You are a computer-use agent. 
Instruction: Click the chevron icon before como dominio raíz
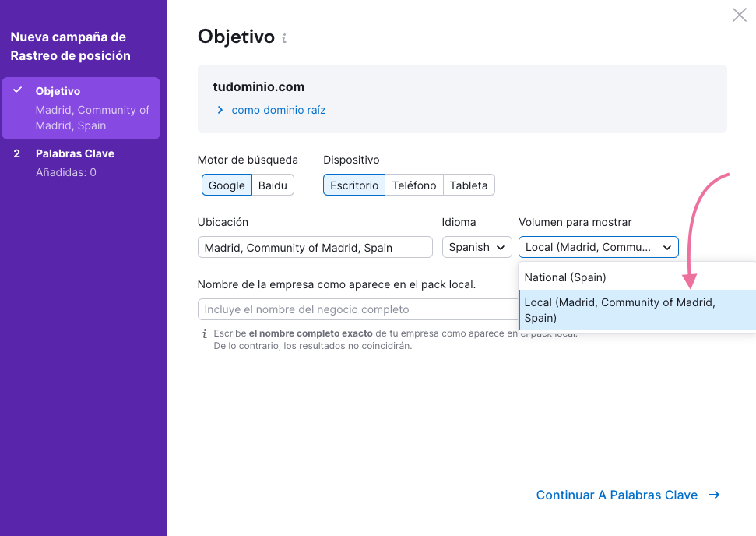[x=220, y=110]
